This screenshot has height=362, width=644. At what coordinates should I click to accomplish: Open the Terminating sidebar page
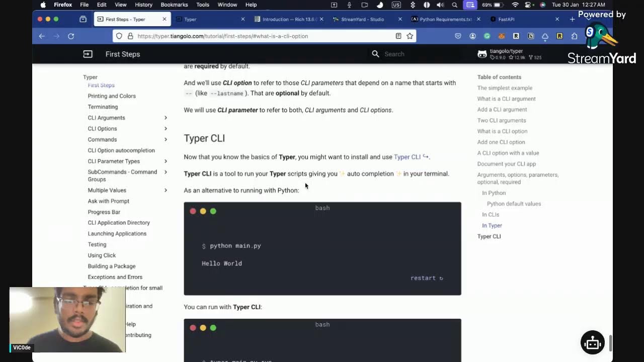[x=103, y=107]
